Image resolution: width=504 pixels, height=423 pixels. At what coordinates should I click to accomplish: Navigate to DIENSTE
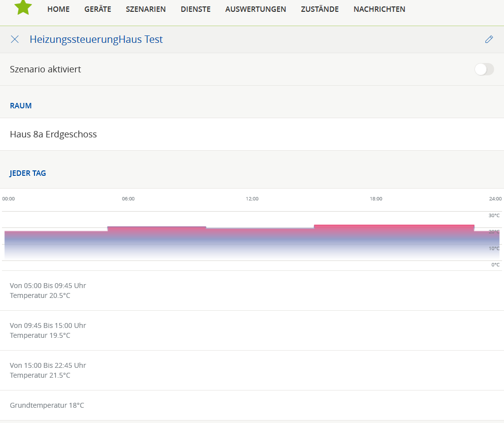195,9
